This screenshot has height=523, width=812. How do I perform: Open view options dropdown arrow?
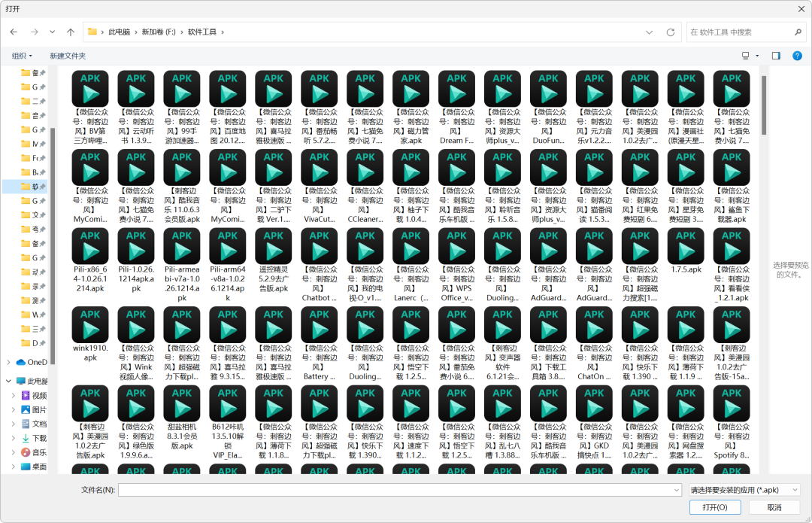click(x=757, y=56)
